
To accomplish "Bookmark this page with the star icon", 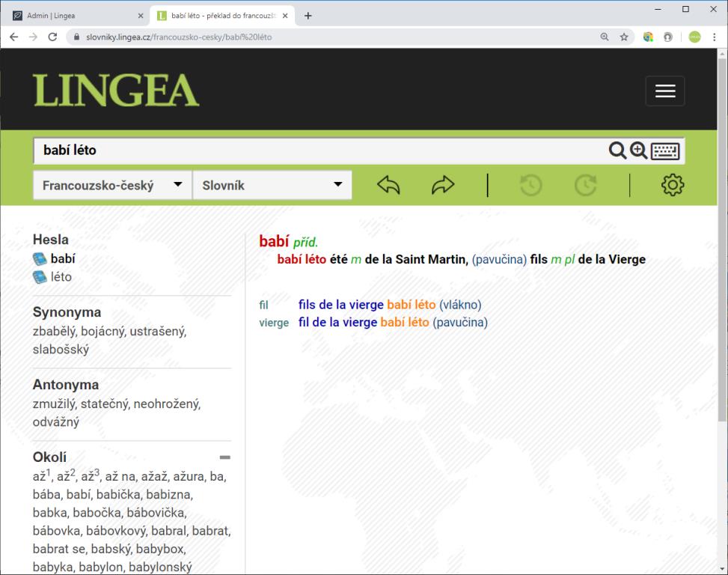I will pos(623,37).
